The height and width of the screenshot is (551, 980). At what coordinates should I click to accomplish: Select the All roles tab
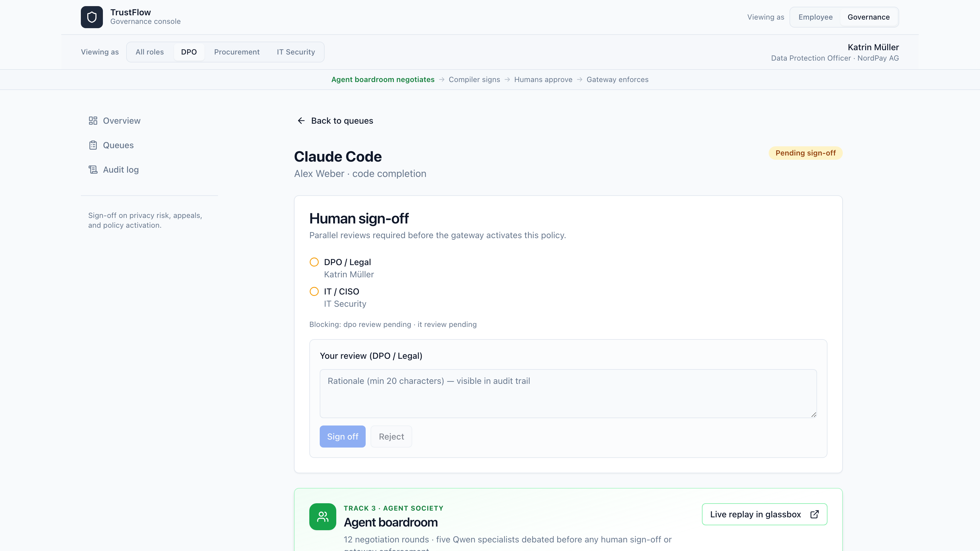(149, 52)
